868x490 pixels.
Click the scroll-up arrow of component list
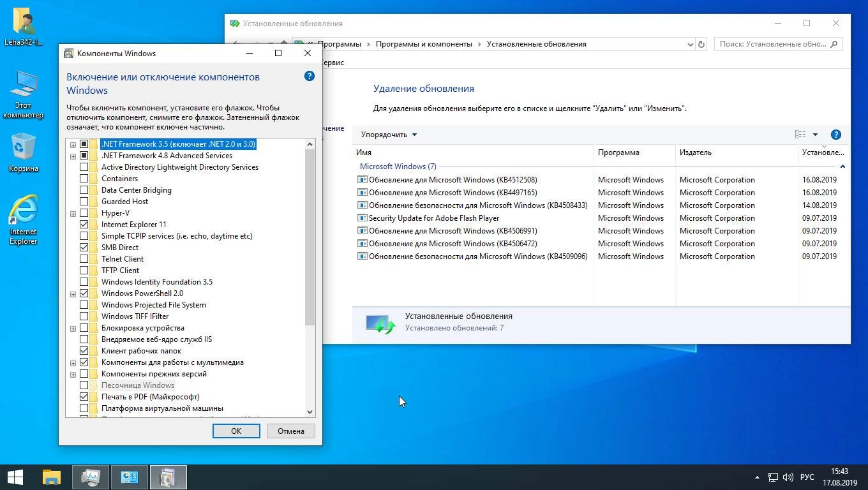[310, 144]
